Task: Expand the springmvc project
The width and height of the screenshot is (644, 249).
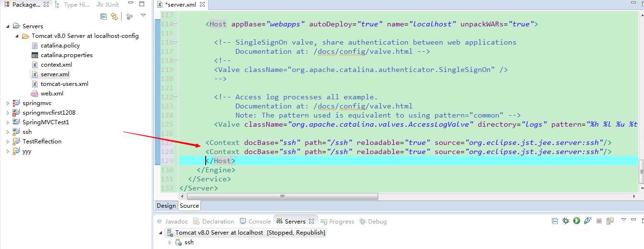Action: pos(8,103)
